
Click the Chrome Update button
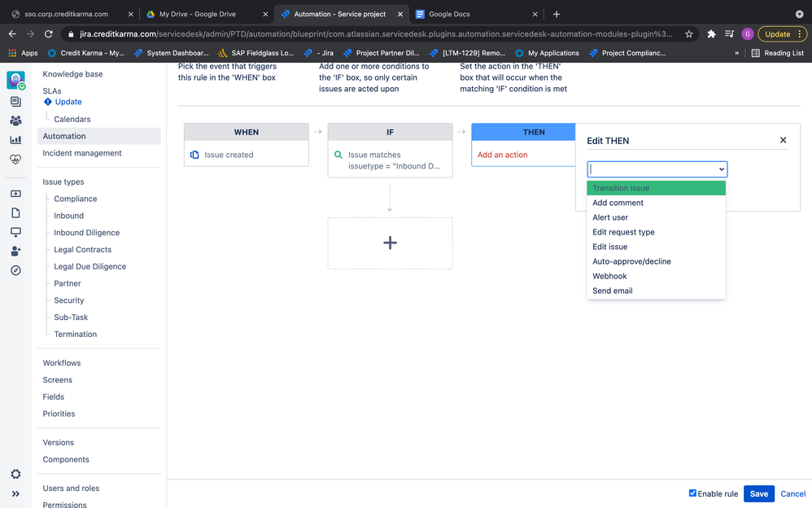point(783,33)
